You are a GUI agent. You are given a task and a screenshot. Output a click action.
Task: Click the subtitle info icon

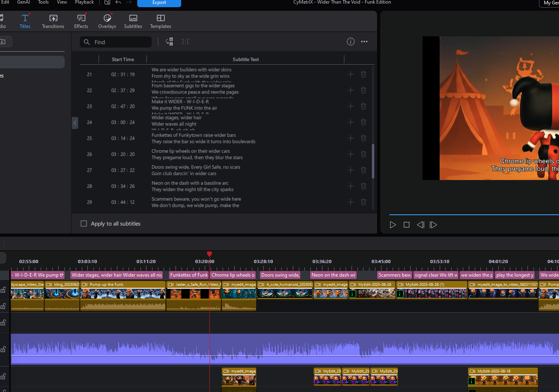pyautogui.click(x=350, y=42)
